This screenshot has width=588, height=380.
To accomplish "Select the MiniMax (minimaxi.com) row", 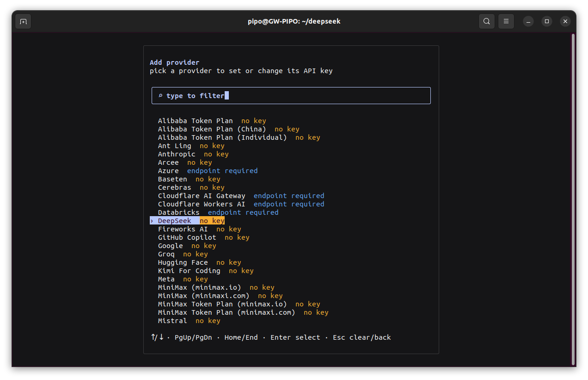I will click(x=220, y=296).
